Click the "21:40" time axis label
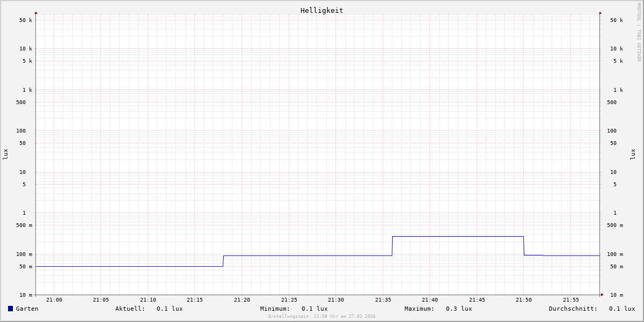This screenshot has width=644, height=322. 430,300
